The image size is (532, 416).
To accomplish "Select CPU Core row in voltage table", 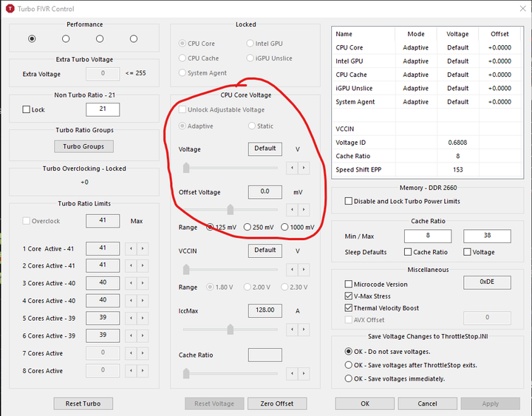I will [428, 47].
